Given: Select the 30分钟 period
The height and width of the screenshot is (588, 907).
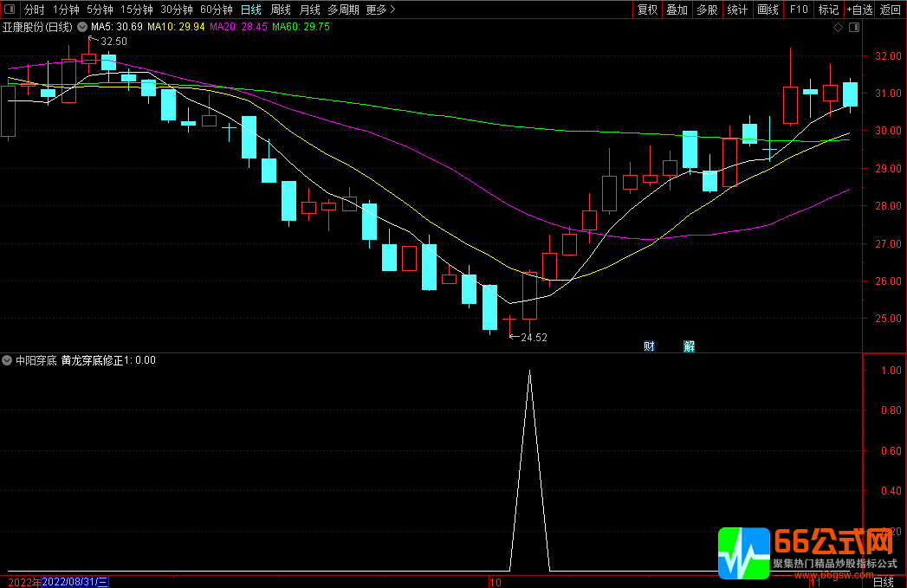Looking at the screenshot, I should (177, 10).
